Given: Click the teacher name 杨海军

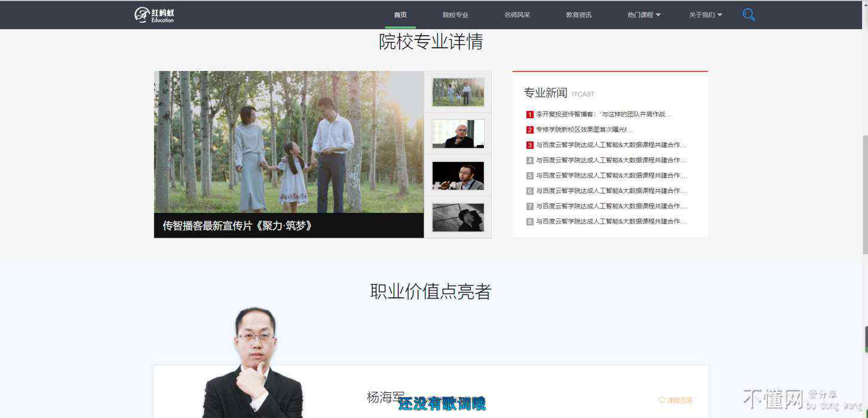Looking at the screenshot, I should click(385, 397).
